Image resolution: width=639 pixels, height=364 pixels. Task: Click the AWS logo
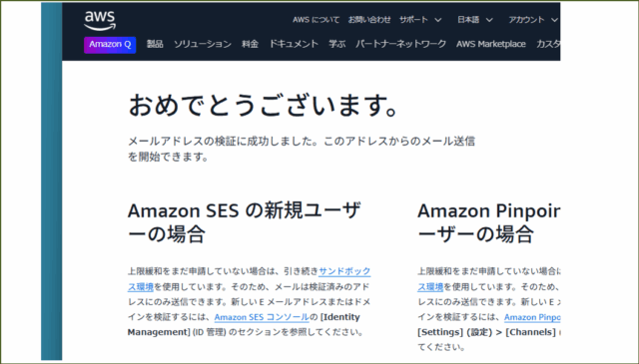point(100,20)
